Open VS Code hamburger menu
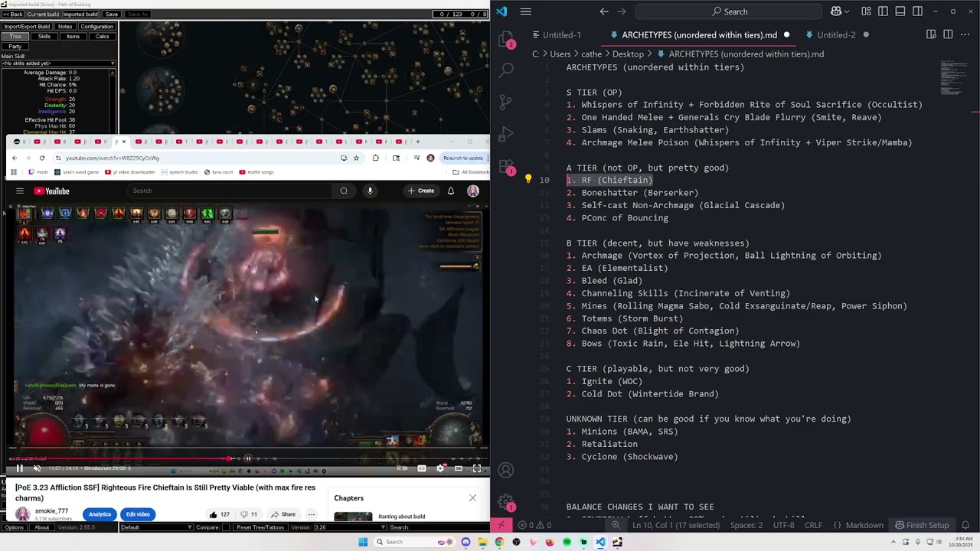The image size is (980, 551). 526,11
